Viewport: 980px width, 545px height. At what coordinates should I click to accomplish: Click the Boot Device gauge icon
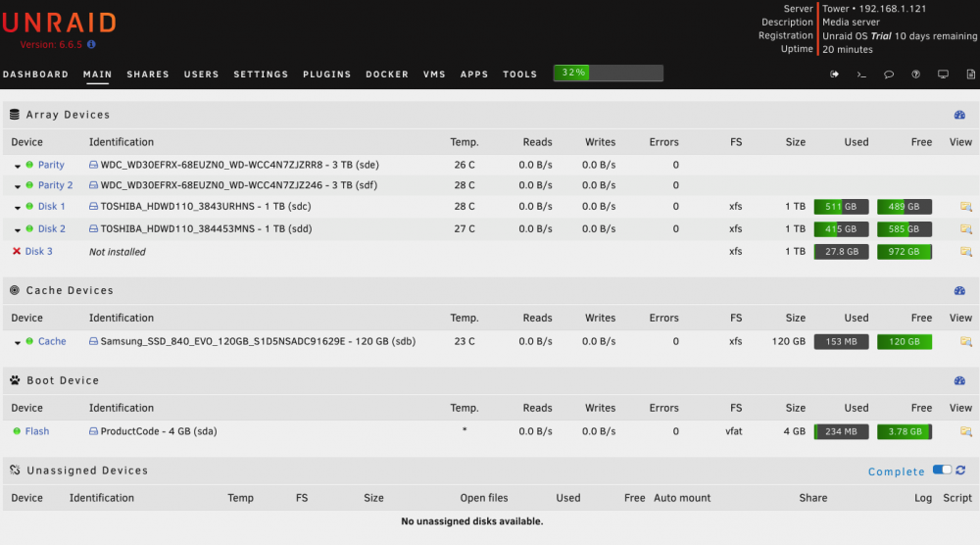(959, 380)
